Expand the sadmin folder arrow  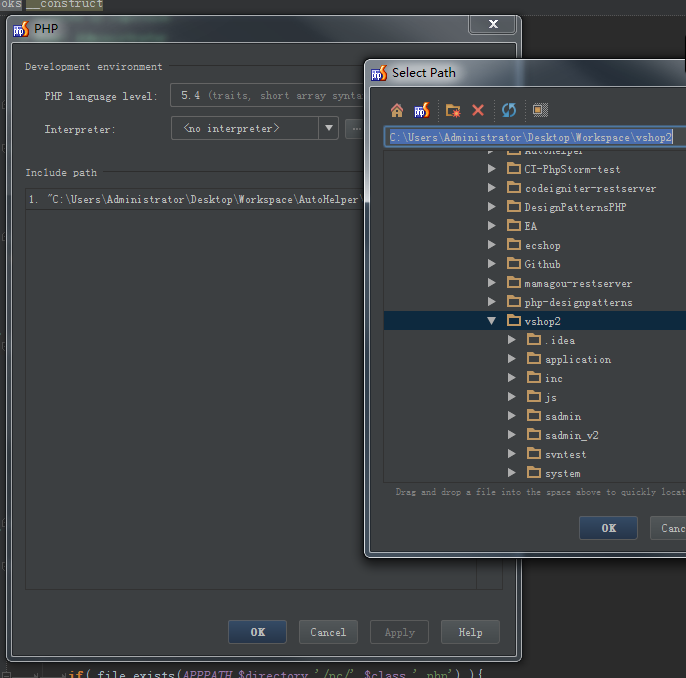pyautogui.click(x=512, y=416)
